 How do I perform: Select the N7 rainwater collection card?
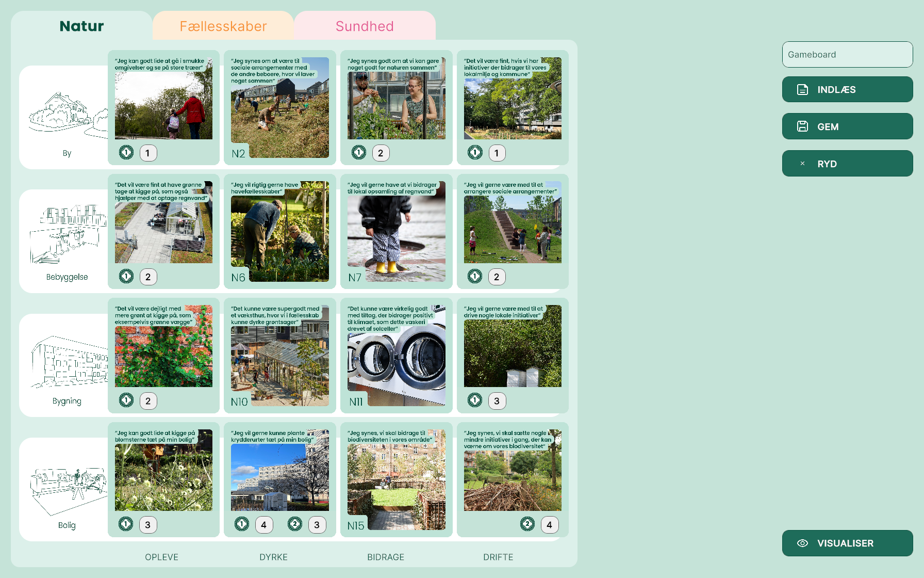pos(396,232)
